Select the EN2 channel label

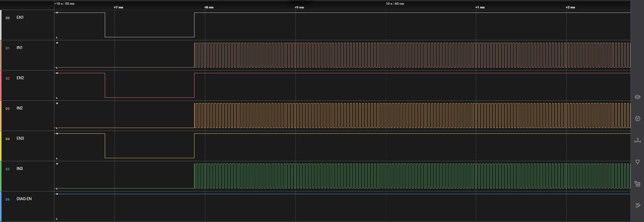click(20, 78)
